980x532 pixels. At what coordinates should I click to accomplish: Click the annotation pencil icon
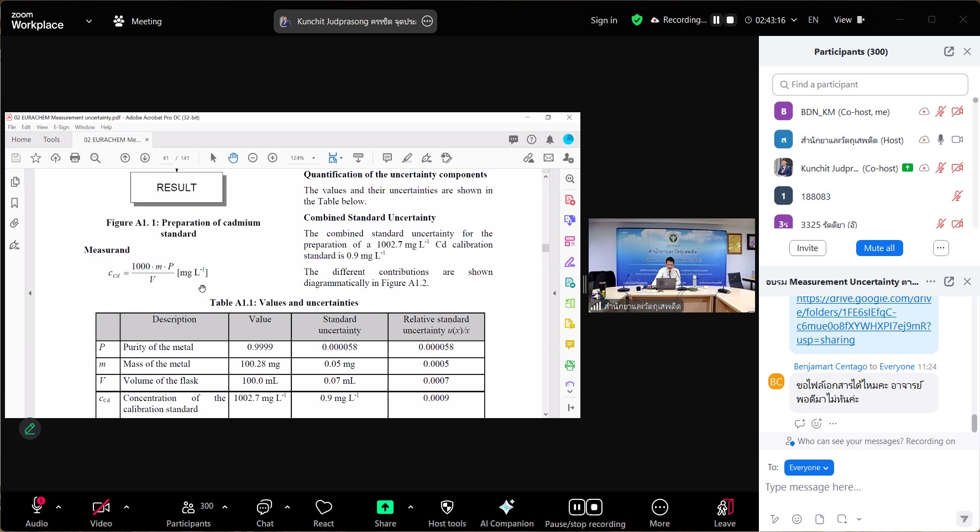tap(30, 429)
